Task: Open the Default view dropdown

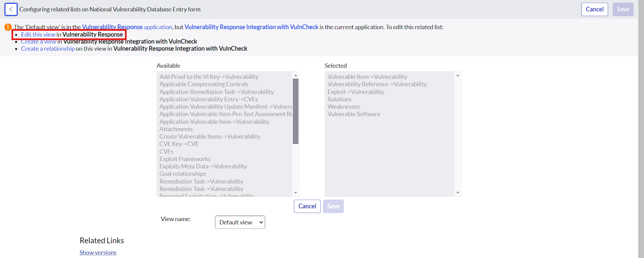Action: point(240,222)
